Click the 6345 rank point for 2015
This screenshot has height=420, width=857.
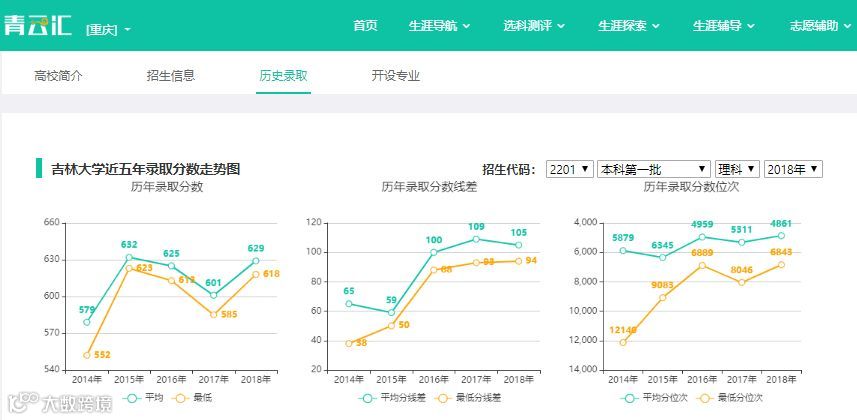click(x=662, y=257)
